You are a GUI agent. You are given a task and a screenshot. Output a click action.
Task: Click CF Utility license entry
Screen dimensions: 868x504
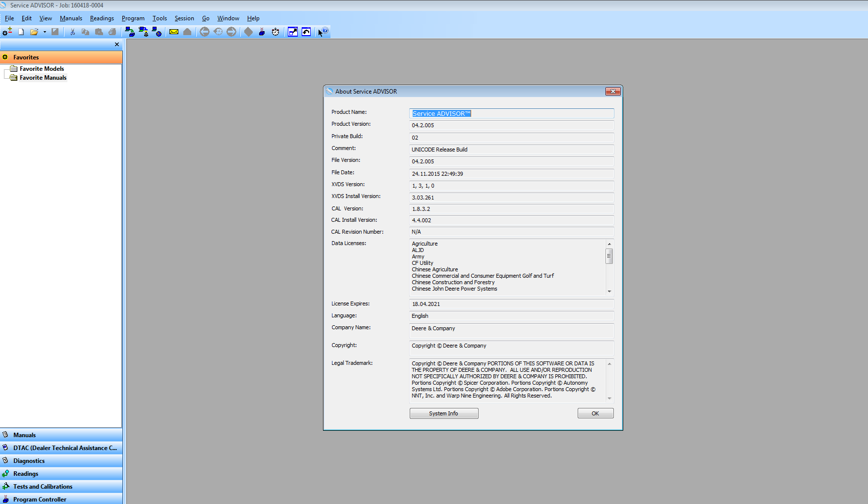pyautogui.click(x=423, y=263)
